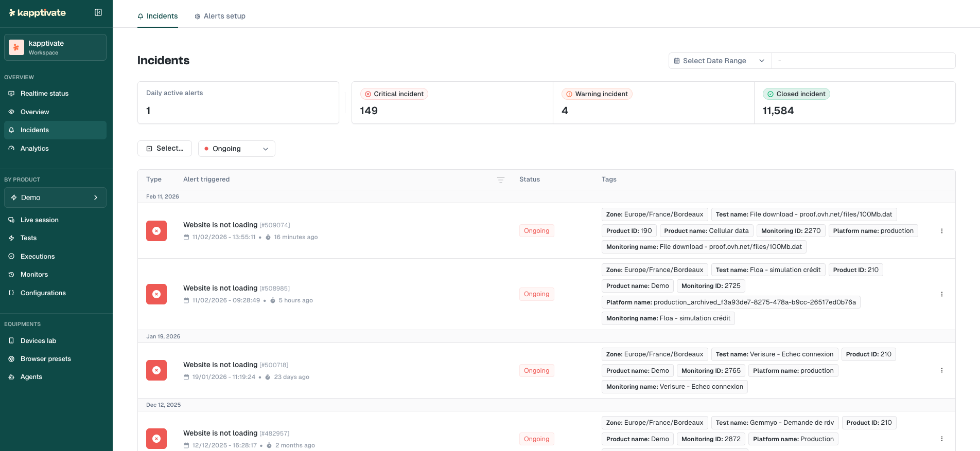Click three-dot menu for incident #500718
Image resolution: width=980 pixels, height=451 pixels.
pos(941,370)
